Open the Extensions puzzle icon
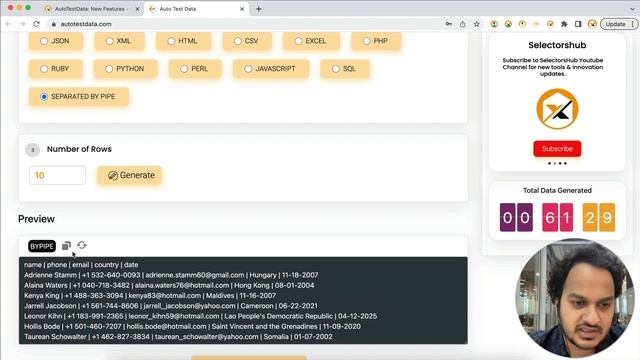The image size is (640, 360). pos(564,24)
